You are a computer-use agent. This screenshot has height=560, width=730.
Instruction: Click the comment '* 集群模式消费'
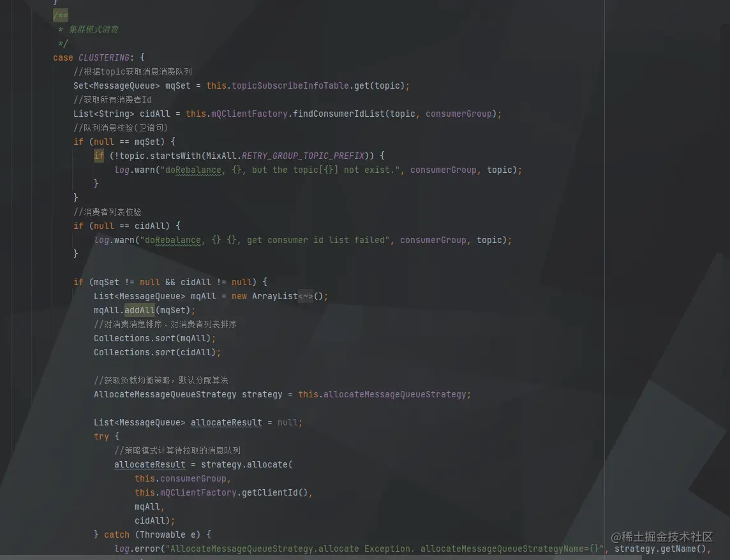click(88, 29)
